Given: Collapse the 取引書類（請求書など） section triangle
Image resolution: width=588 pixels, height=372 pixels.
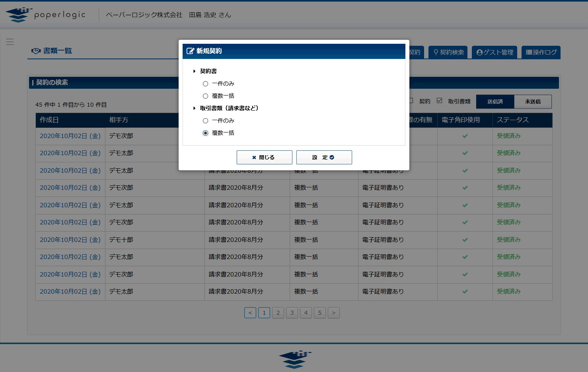Looking at the screenshot, I should (x=194, y=108).
